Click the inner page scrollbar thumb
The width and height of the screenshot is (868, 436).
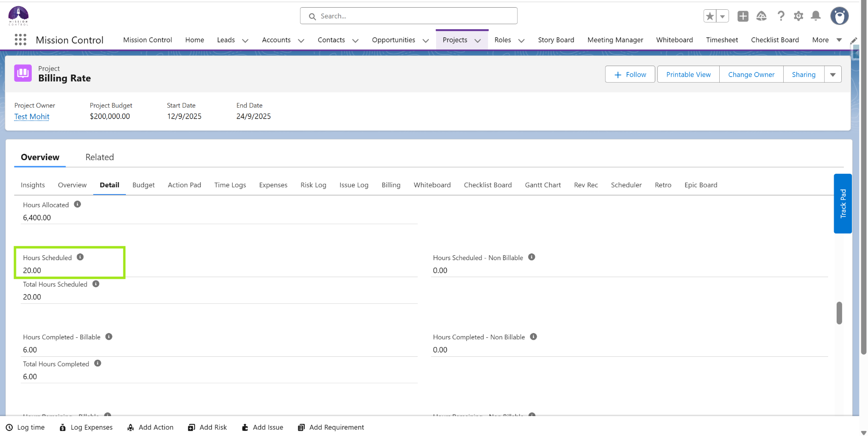pyautogui.click(x=839, y=313)
